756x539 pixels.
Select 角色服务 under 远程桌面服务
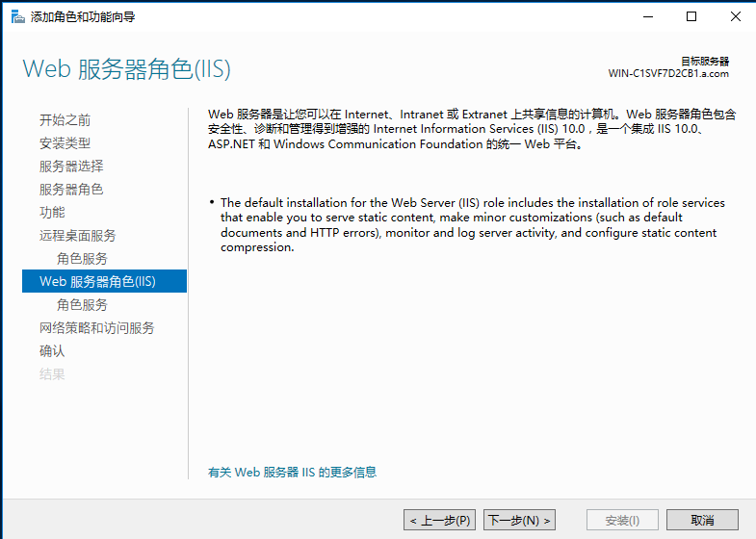[82, 259]
